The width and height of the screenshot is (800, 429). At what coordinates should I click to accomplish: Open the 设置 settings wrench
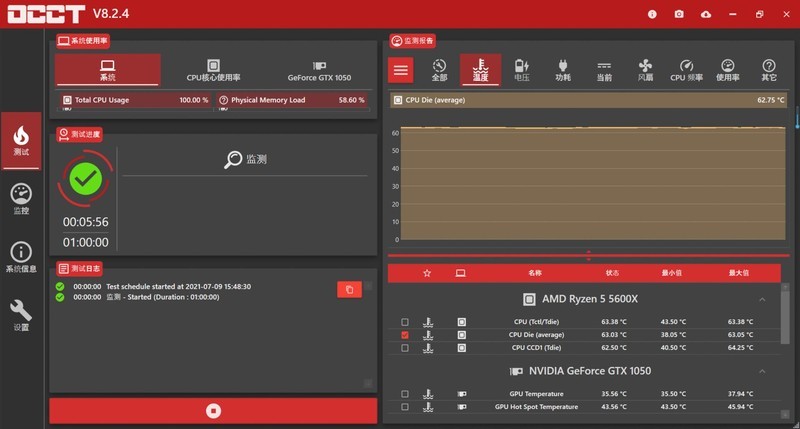[21, 315]
